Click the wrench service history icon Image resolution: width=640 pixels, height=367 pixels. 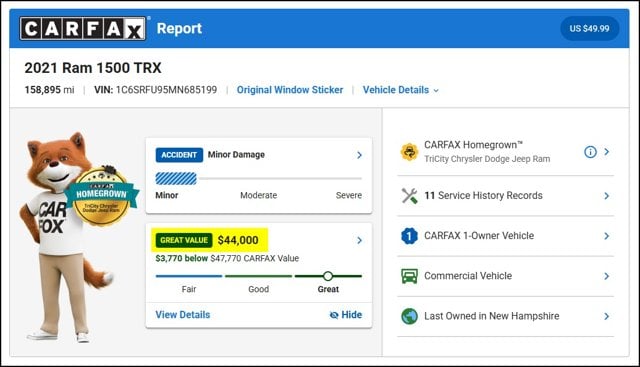pyautogui.click(x=409, y=196)
